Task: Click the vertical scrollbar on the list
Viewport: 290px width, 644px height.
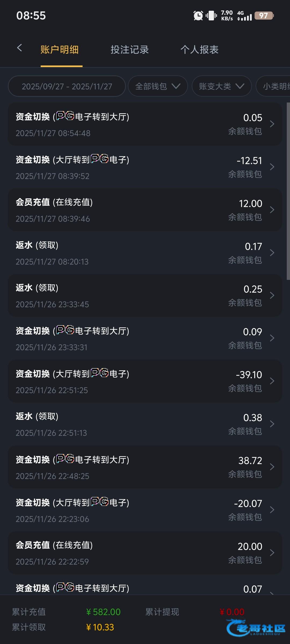Action: pyautogui.click(x=288, y=191)
